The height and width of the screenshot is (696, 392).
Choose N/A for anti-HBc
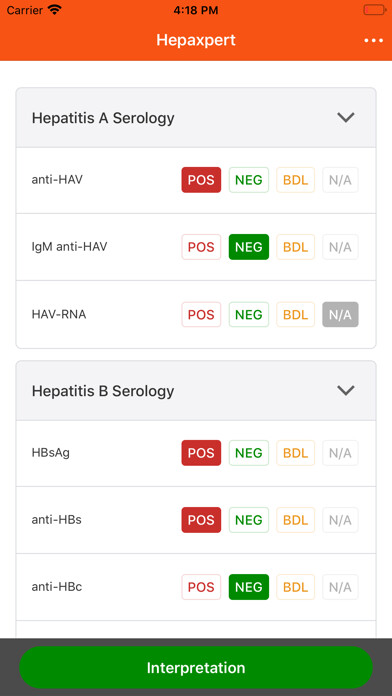(340, 587)
